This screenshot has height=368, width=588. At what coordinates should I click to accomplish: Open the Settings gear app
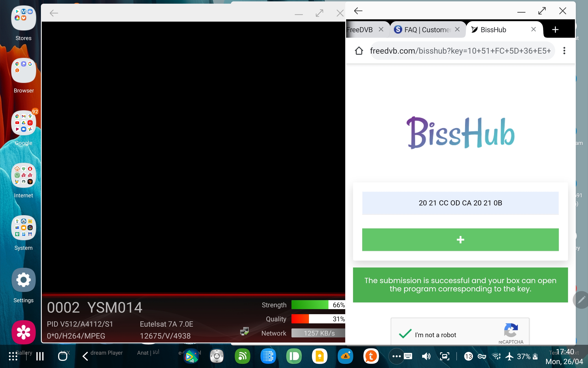pos(24,280)
